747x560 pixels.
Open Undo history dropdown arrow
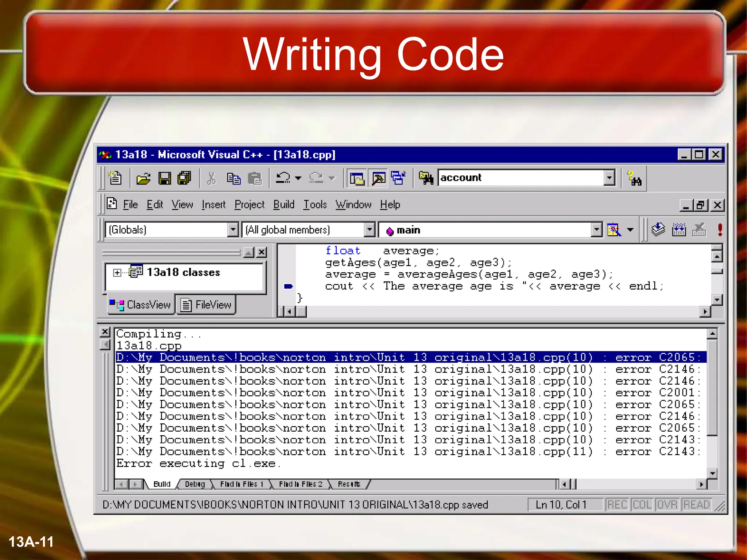[x=298, y=178]
